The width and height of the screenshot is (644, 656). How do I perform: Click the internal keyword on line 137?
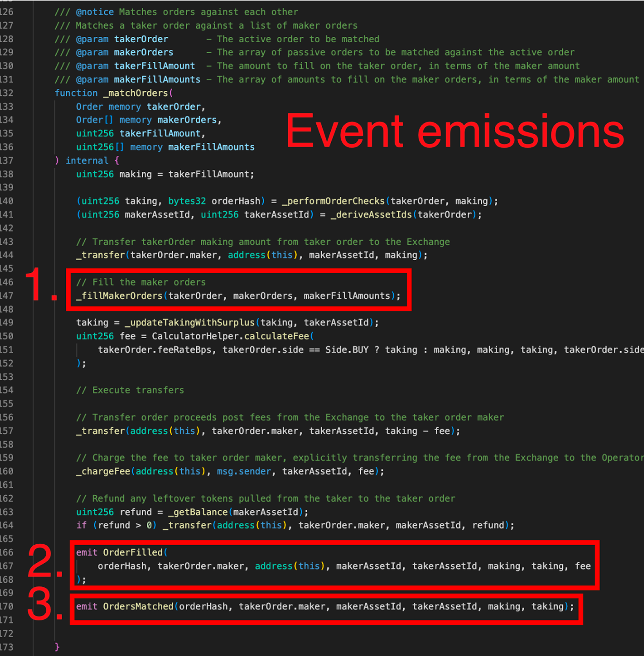point(87,160)
